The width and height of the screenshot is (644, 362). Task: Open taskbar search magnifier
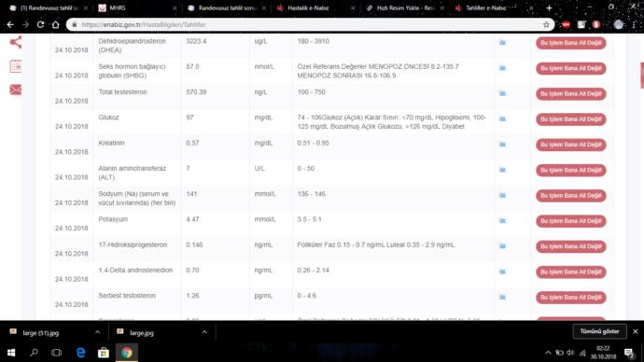point(35,353)
